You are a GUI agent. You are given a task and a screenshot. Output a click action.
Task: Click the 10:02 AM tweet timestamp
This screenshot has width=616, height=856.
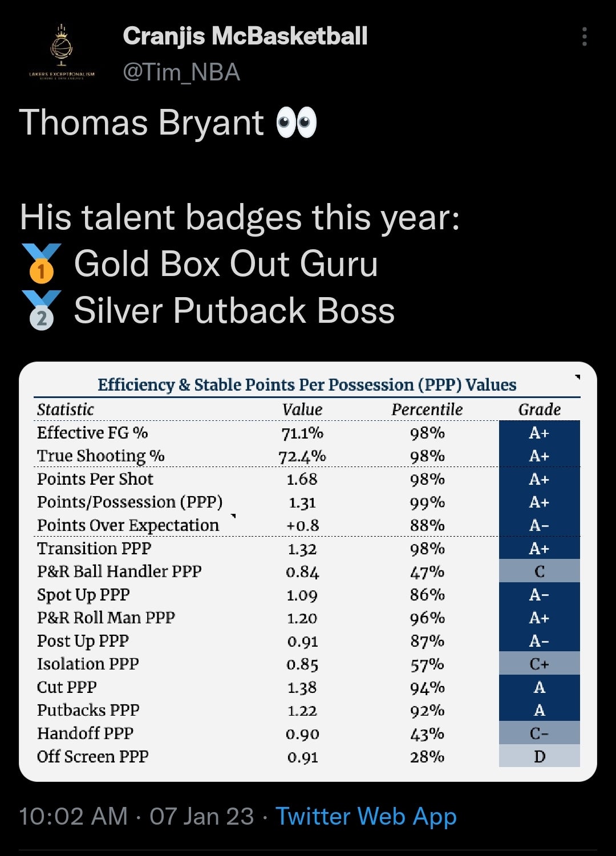tap(73, 816)
